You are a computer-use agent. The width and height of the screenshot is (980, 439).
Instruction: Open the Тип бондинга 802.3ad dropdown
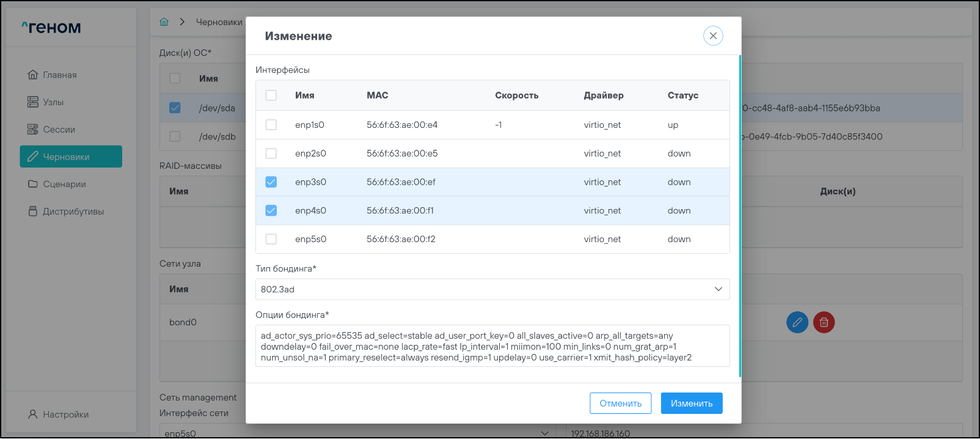492,289
